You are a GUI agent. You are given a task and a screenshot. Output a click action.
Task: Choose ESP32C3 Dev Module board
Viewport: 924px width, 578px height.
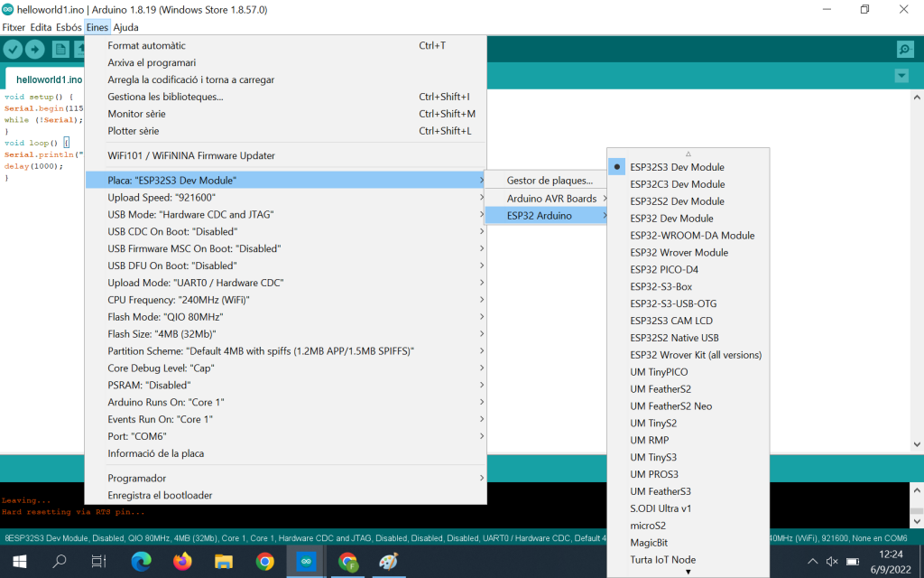(x=677, y=184)
